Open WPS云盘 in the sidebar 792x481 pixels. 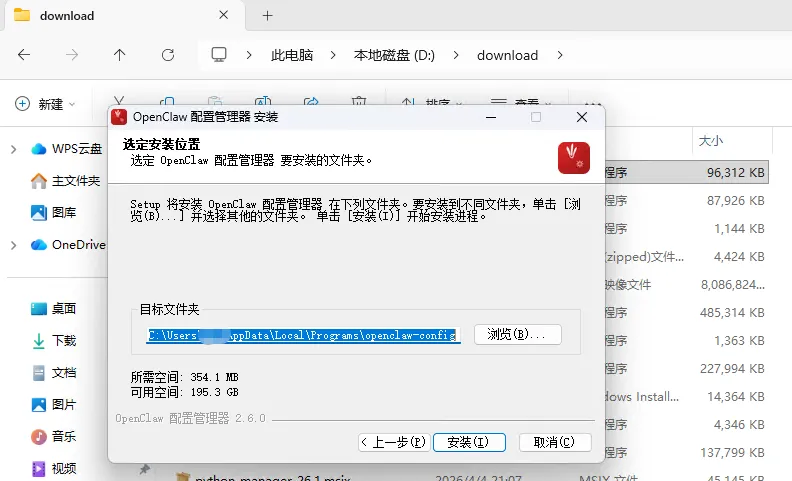(x=66, y=149)
